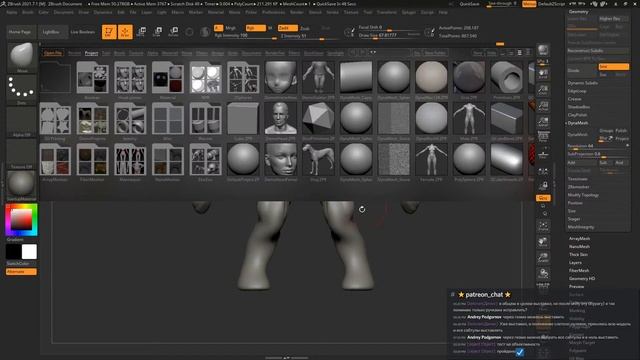This screenshot has width=640, height=360.
Task: Expand the Dynamic Subdiv section
Action: pos(582,83)
